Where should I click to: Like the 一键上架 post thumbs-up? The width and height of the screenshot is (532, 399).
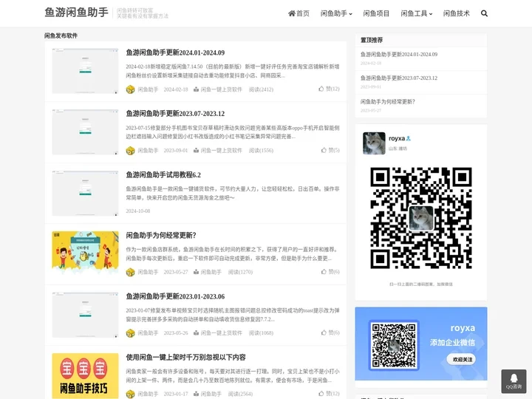pyautogui.click(x=329, y=393)
